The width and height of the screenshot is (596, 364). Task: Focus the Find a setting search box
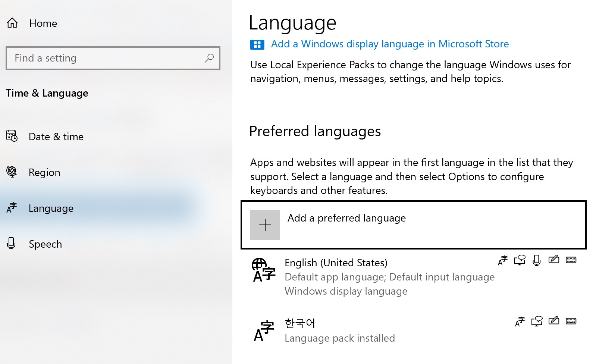tap(113, 58)
